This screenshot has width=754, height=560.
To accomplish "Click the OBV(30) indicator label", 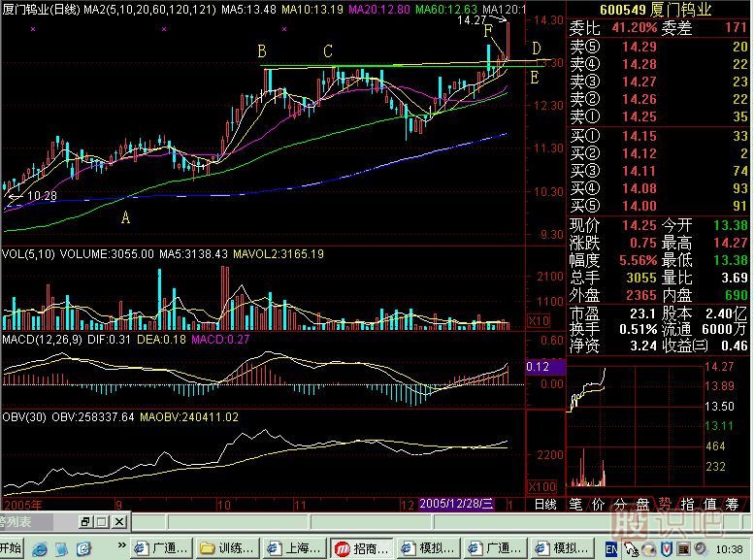I will pyautogui.click(x=21, y=416).
